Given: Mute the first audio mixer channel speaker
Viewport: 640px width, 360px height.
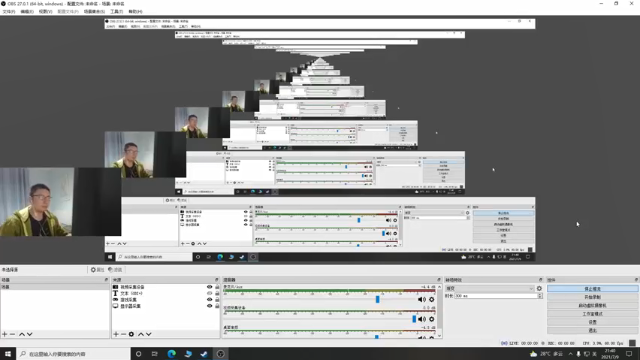Looking at the screenshot, I should 422,300.
